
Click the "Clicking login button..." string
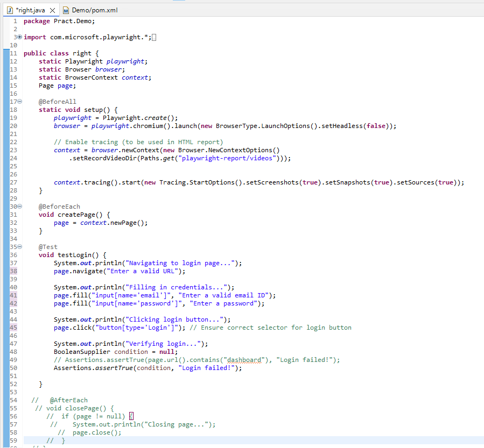pos(174,319)
